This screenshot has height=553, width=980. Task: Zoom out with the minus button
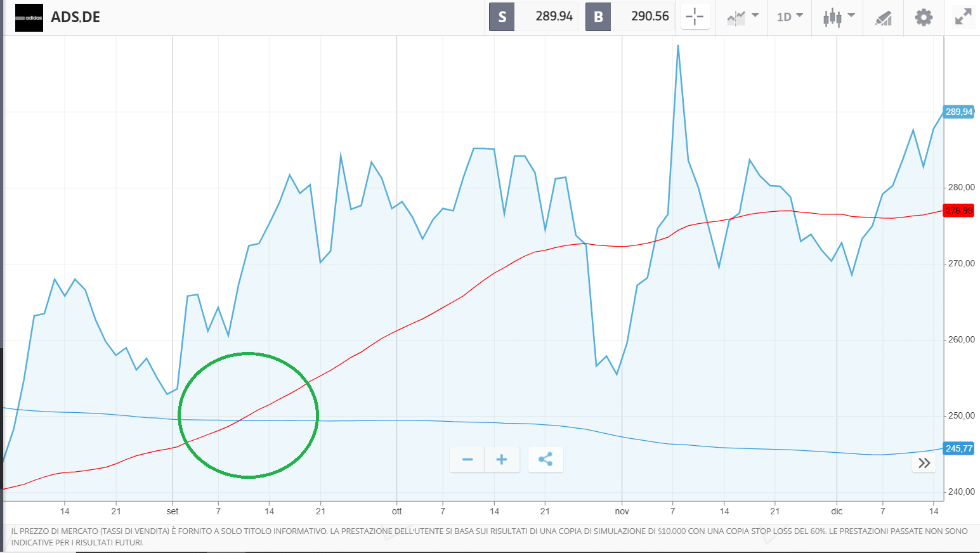coord(467,460)
